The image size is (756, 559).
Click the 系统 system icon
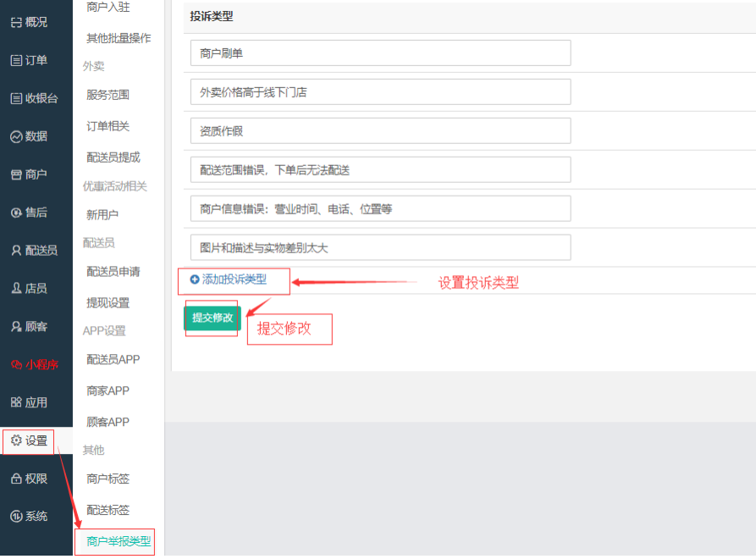16,517
